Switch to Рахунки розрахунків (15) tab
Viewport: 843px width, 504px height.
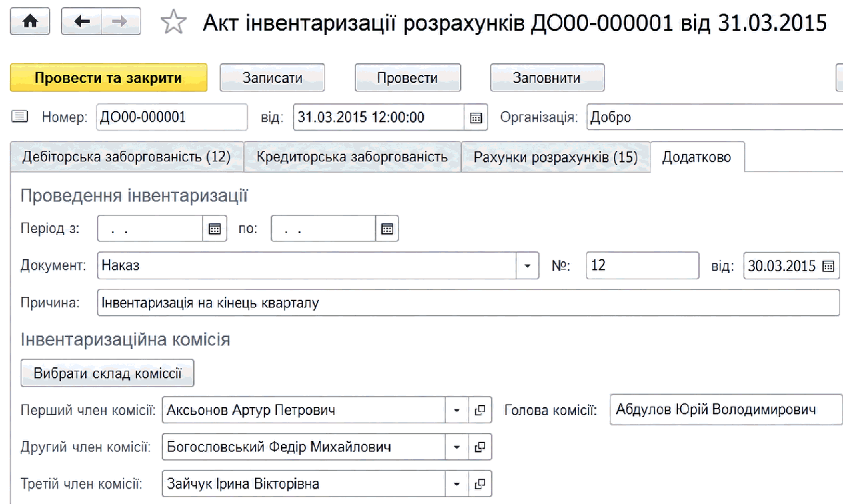[x=556, y=157]
